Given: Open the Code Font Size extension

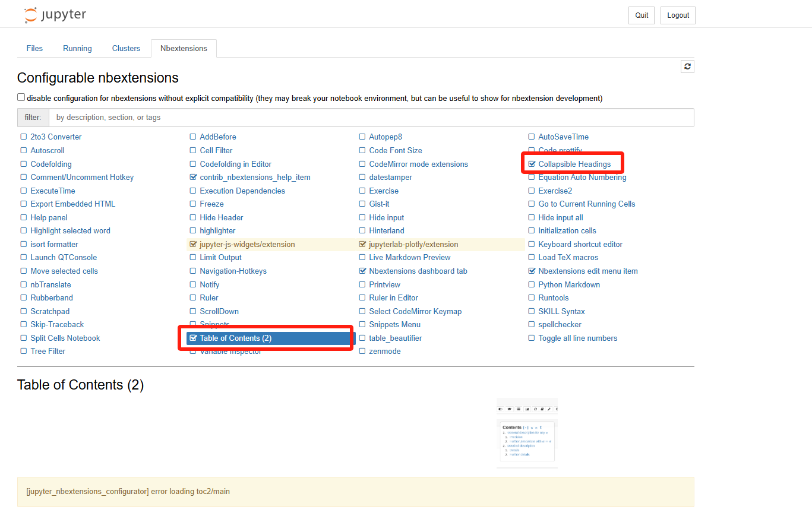Looking at the screenshot, I should click(396, 151).
